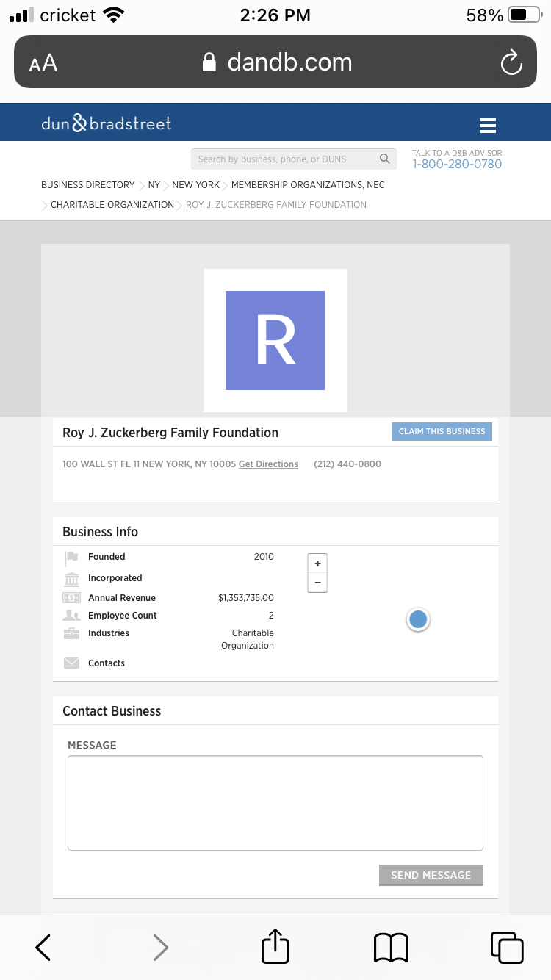The height and width of the screenshot is (980, 551).
Task: Open Safari bookmarks book icon
Action: [x=391, y=948]
